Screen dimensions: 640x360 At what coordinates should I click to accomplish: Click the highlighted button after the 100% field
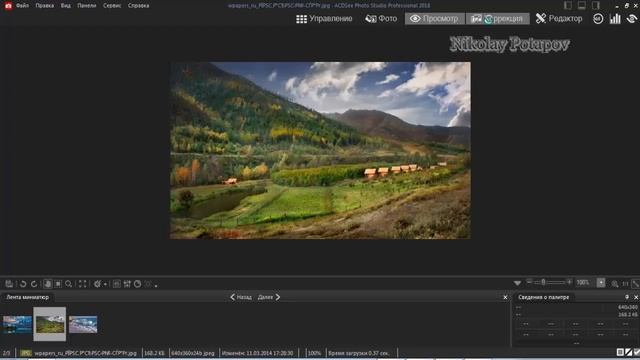[601, 282]
